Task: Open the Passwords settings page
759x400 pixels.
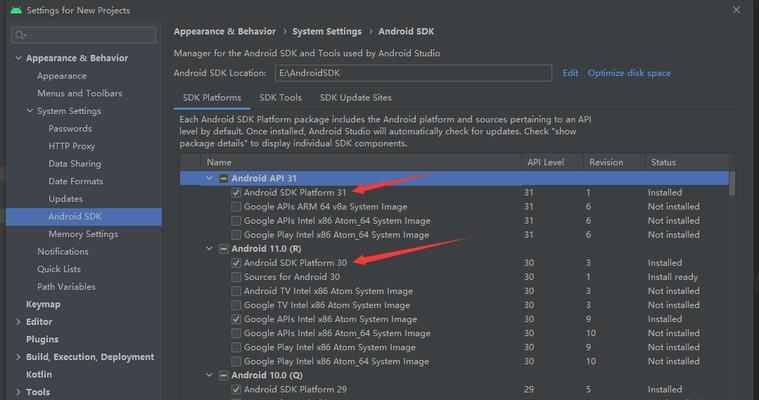Action: pyautogui.click(x=70, y=129)
